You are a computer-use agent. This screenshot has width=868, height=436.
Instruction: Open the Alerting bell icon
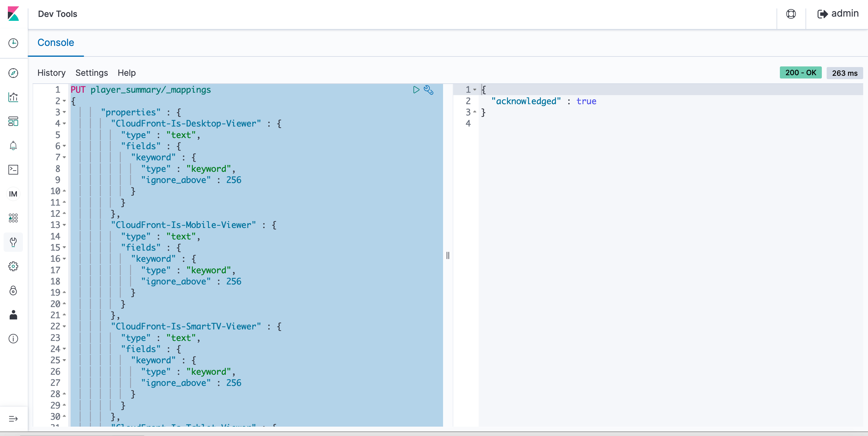pyautogui.click(x=13, y=146)
